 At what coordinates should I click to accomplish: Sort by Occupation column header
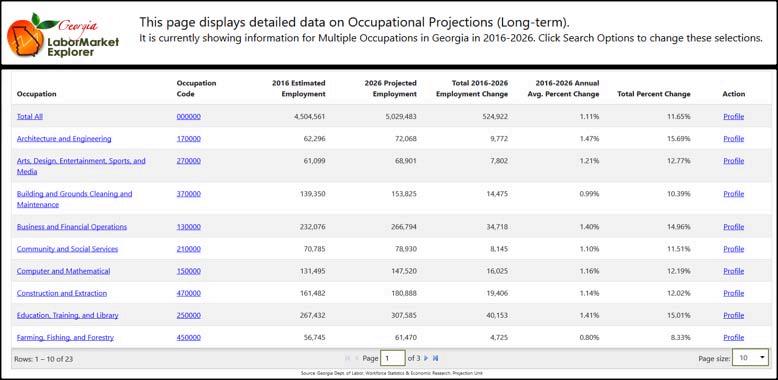point(37,94)
